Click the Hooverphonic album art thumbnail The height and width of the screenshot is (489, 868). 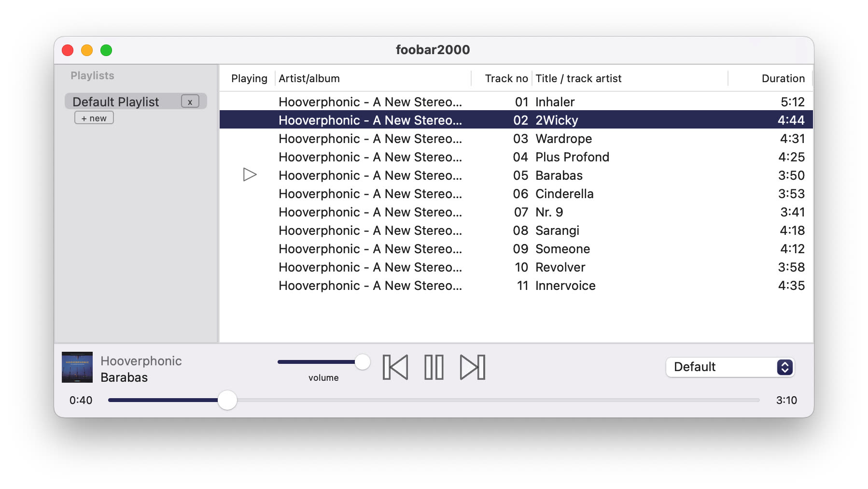(x=76, y=367)
